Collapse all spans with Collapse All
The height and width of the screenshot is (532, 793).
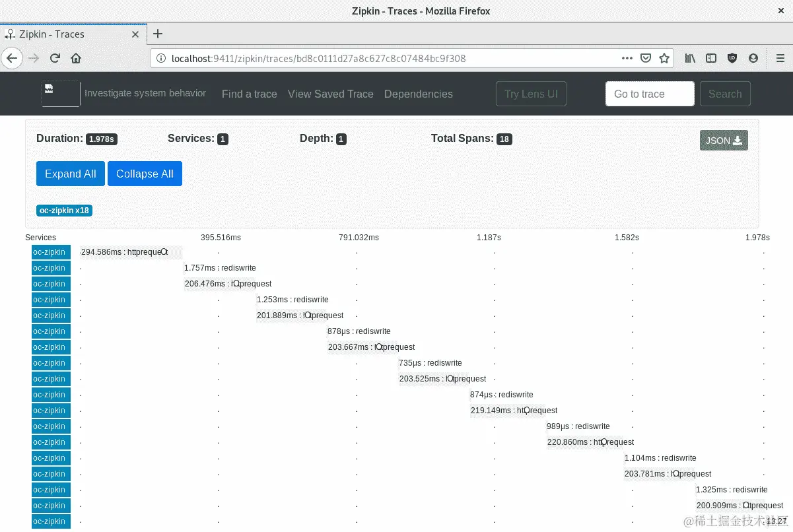(x=145, y=174)
